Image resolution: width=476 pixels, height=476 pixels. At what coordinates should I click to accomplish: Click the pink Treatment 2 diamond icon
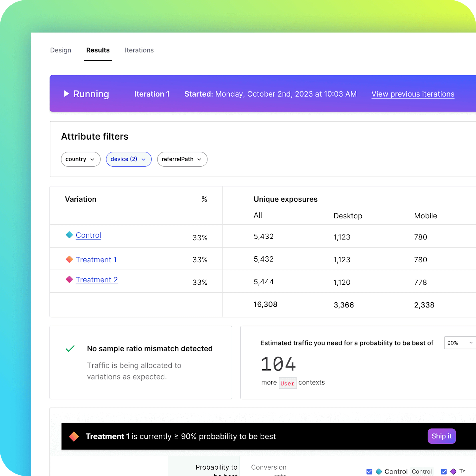click(69, 279)
